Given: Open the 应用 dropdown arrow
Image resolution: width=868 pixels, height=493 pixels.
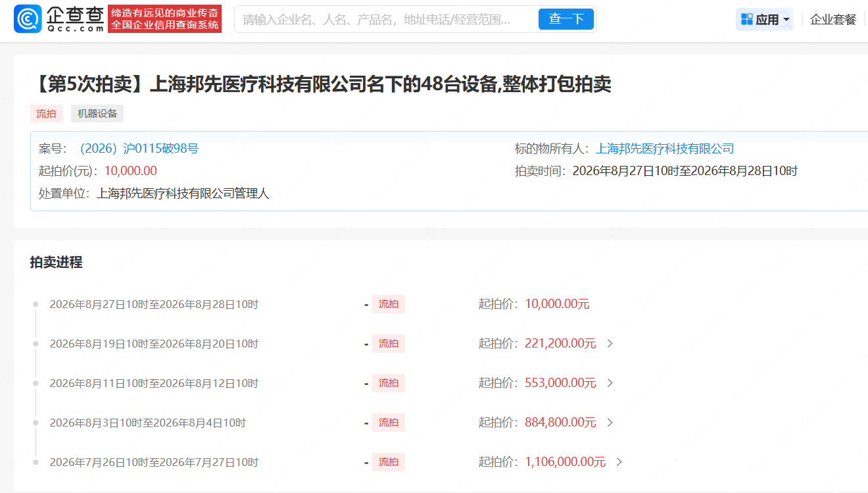Looking at the screenshot, I should (x=786, y=20).
